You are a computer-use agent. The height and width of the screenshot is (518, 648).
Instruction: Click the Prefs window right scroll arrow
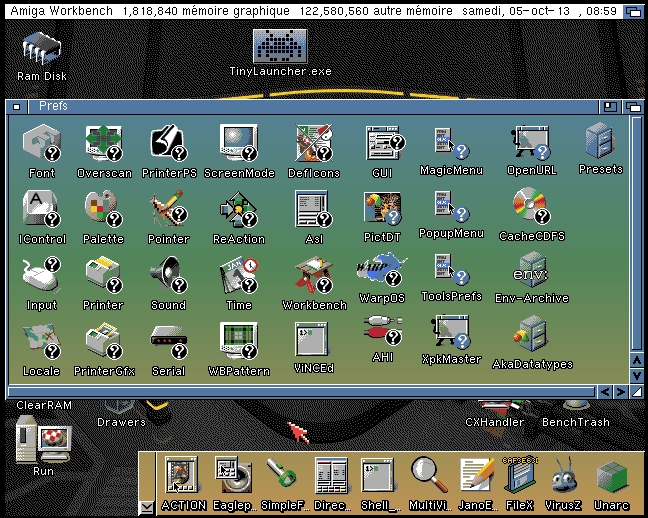(620, 391)
